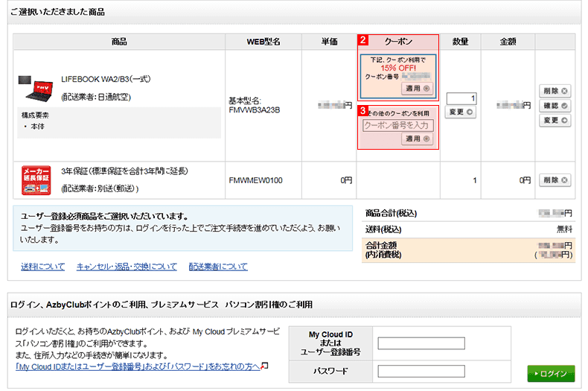
Task: Select LIFEBOOK WA2/B3(一式) product name
Action: coord(106,79)
